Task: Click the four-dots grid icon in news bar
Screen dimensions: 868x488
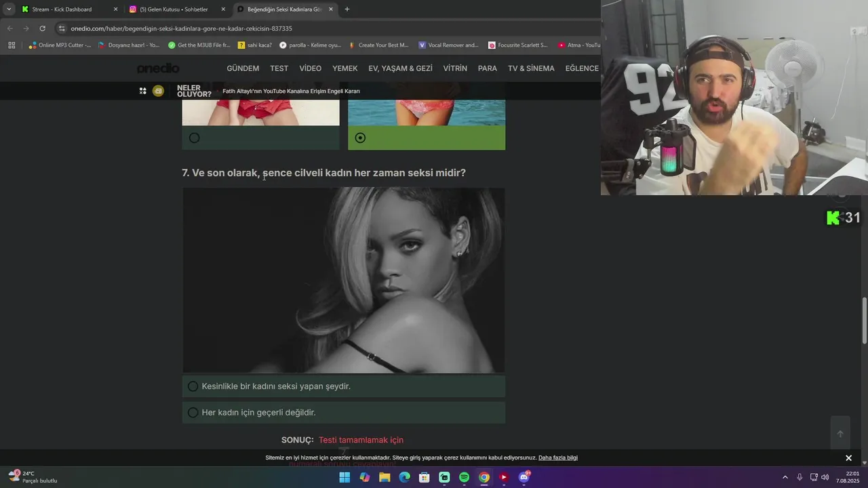Action: [142, 91]
